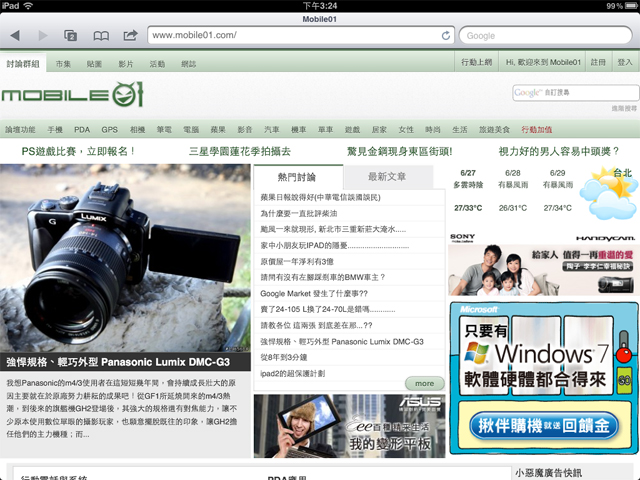Screen dimensions: 640x480
Task: Open the 汽車 category
Action: (x=271, y=130)
